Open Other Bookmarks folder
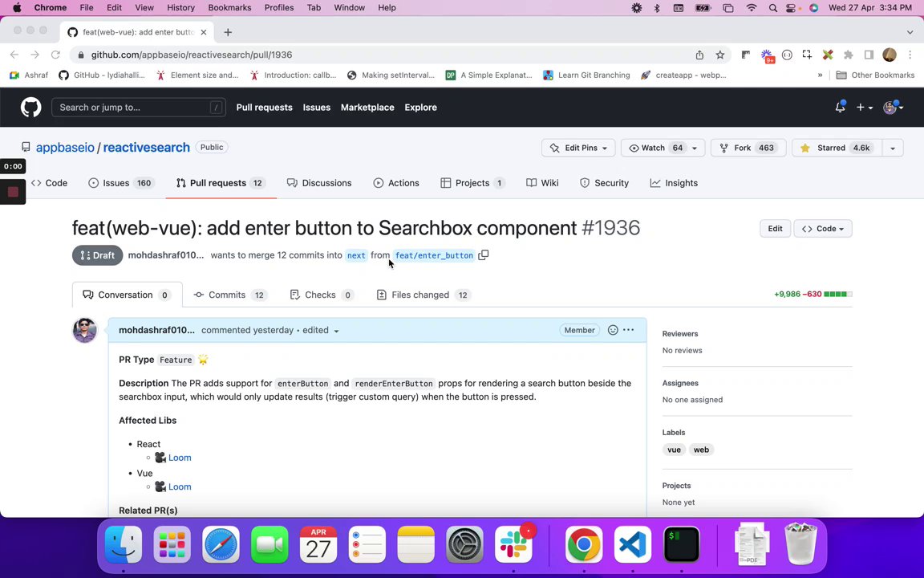The width and height of the screenshot is (924, 578). click(875, 75)
